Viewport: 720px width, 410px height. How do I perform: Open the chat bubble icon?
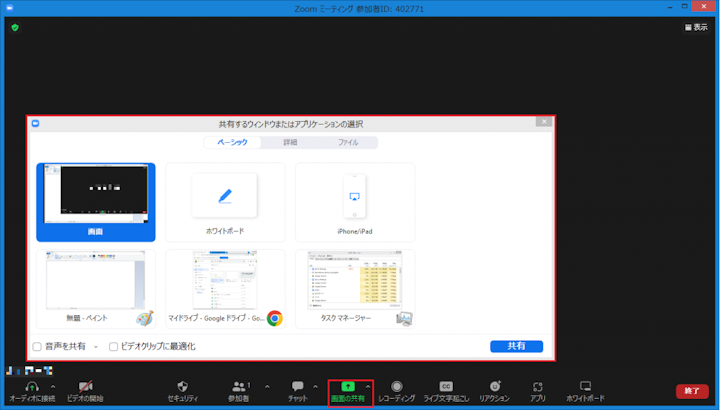click(297, 386)
